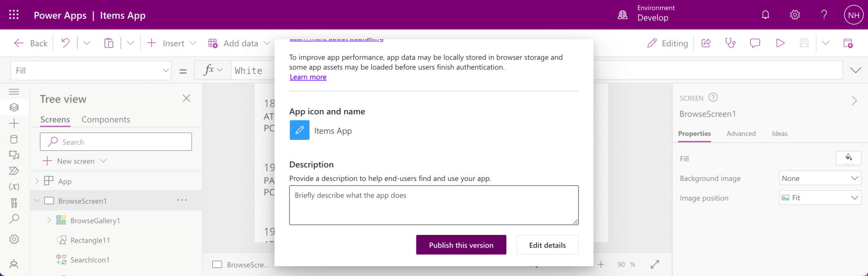Click the Share icon
The width and height of the screenshot is (868, 276).
[x=706, y=43]
